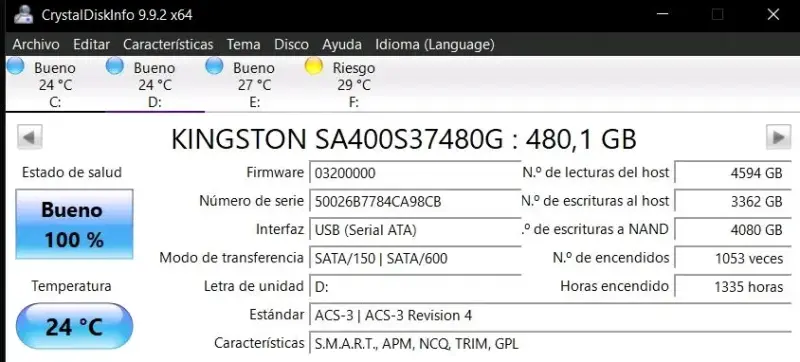
Task: Go to next disk with right arrow
Action: coord(778,137)
